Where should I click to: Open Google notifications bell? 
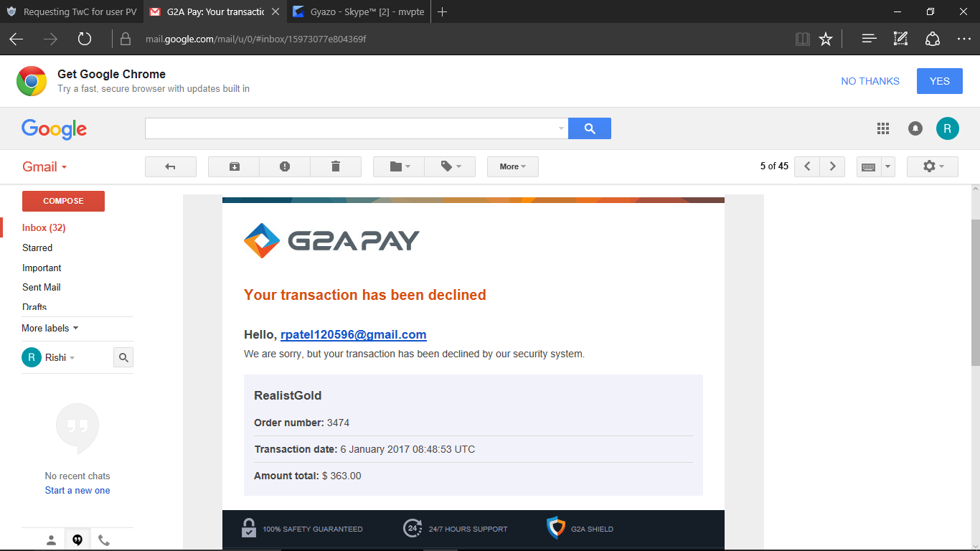pos(915,128)
